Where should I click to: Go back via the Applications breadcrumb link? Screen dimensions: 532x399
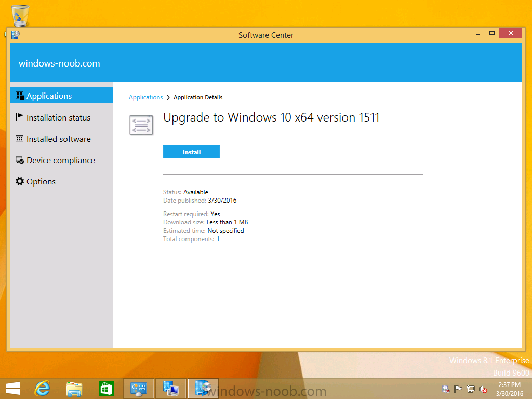tap(146, 97)
